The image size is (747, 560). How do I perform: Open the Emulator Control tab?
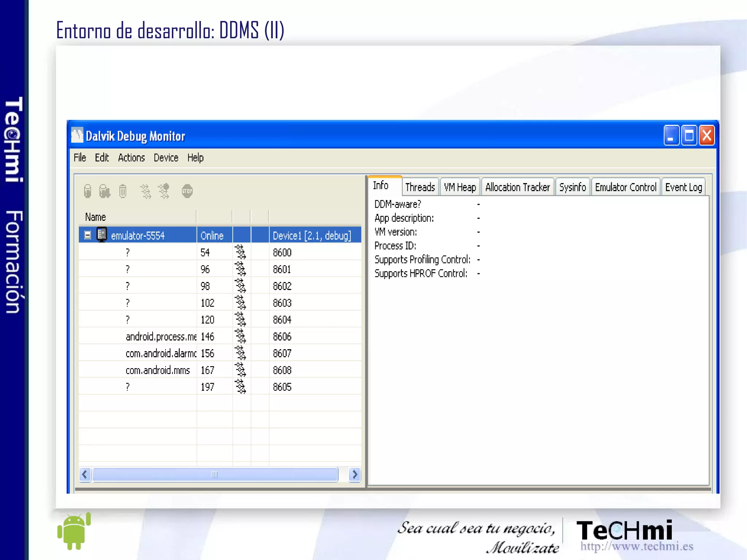click(625, 187)
